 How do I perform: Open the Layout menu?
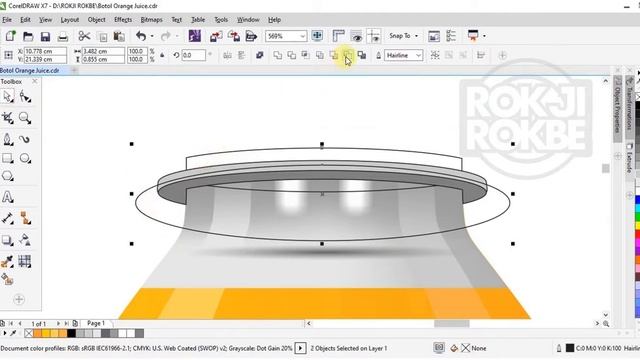point(69,20)
